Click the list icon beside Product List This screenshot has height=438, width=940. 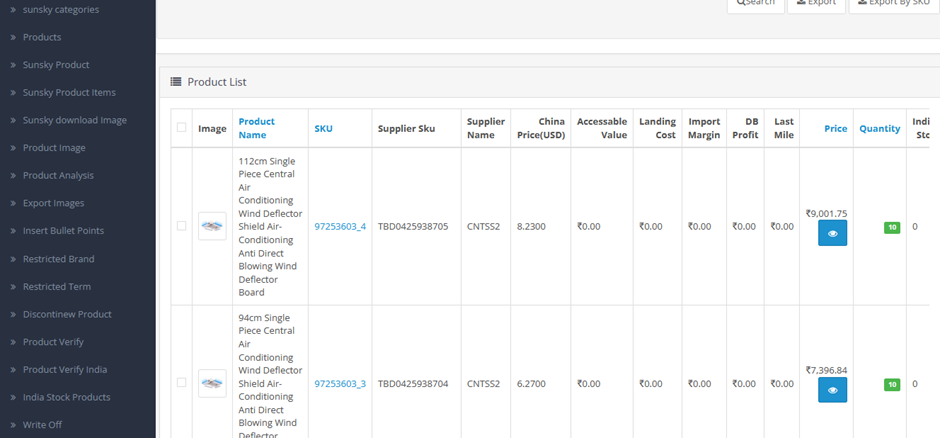(x=176, y=82)
